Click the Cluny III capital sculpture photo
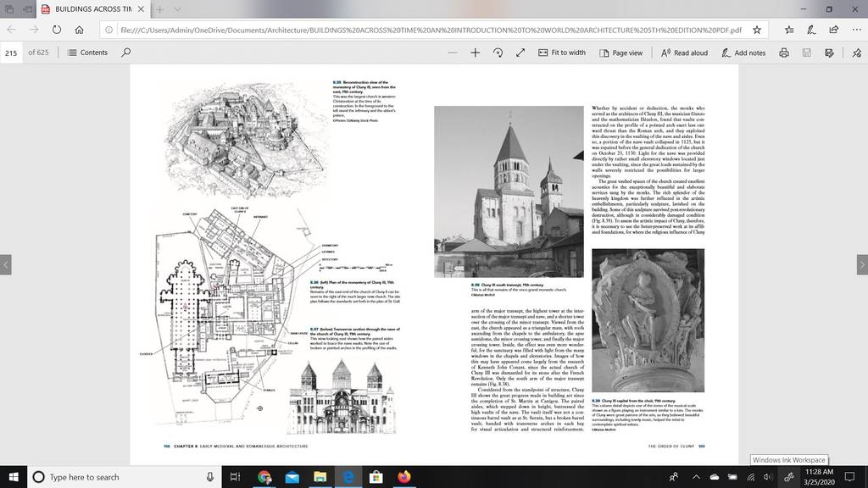The height and width of the screenshot is (488, 868). click(x=648, y=320)
